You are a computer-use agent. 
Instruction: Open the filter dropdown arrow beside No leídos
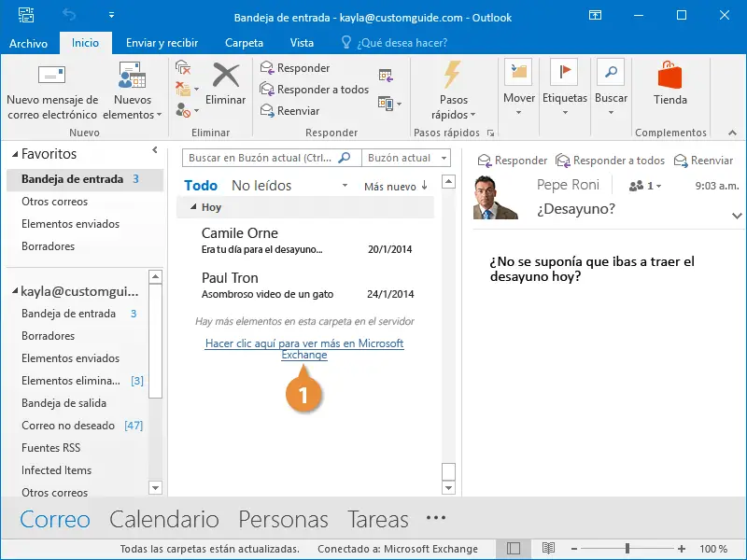click(345, 186)
